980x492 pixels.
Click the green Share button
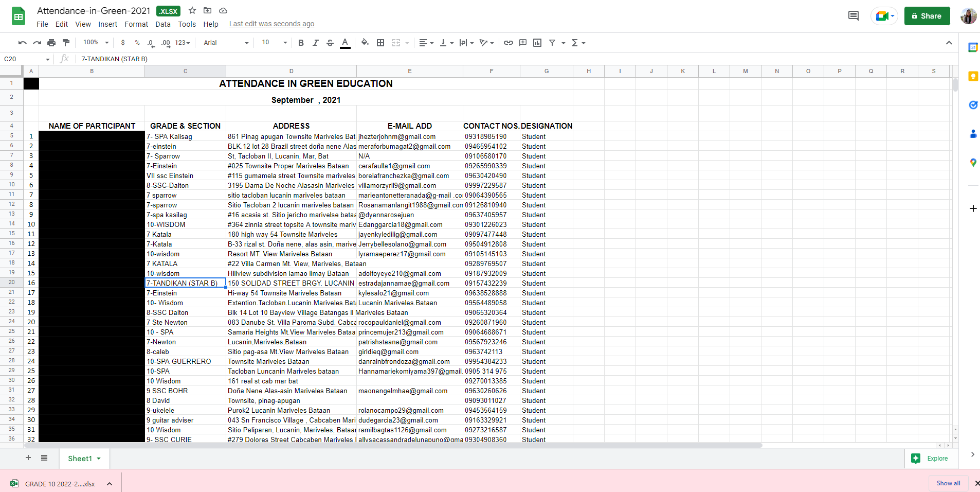(x=927, y=16)
